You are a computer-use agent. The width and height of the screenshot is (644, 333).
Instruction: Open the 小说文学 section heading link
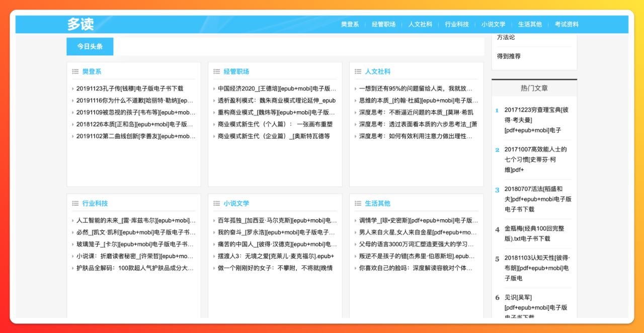pos(236,203)
